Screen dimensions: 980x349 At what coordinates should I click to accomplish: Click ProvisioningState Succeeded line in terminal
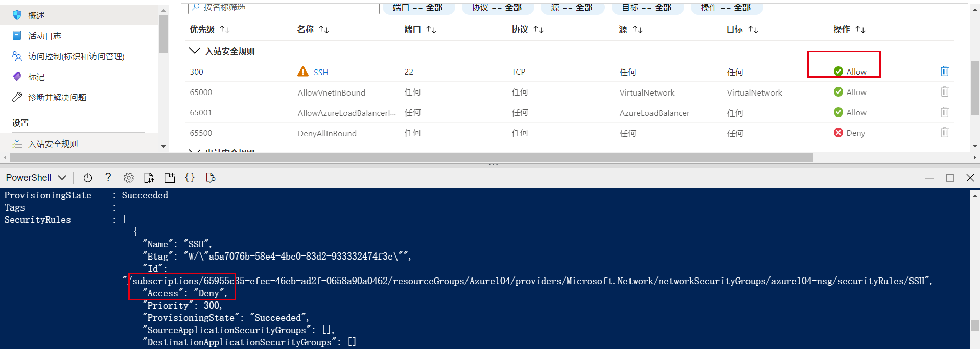click(x=86, y=195)
